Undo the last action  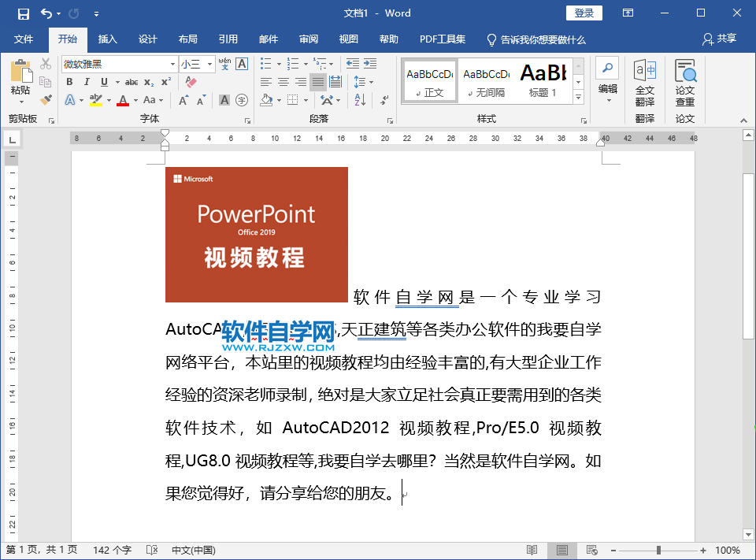click(46, 13)
